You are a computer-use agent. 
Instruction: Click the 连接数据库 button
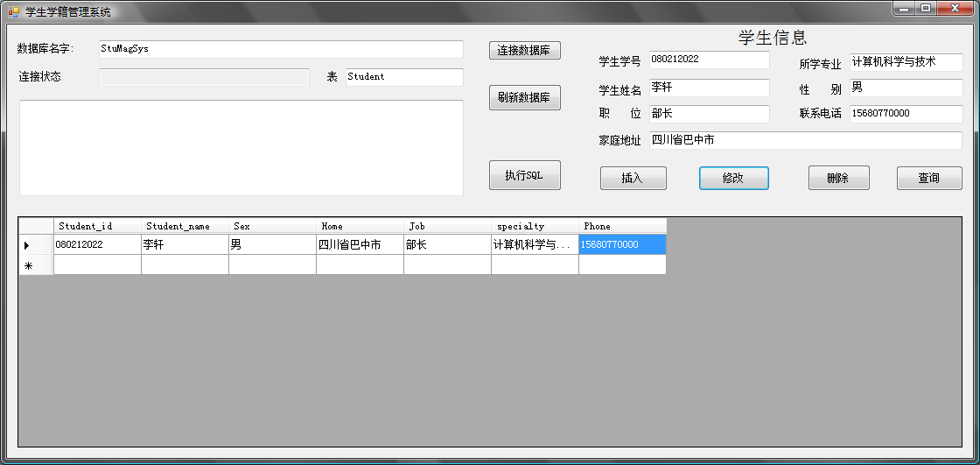point(524,51)
